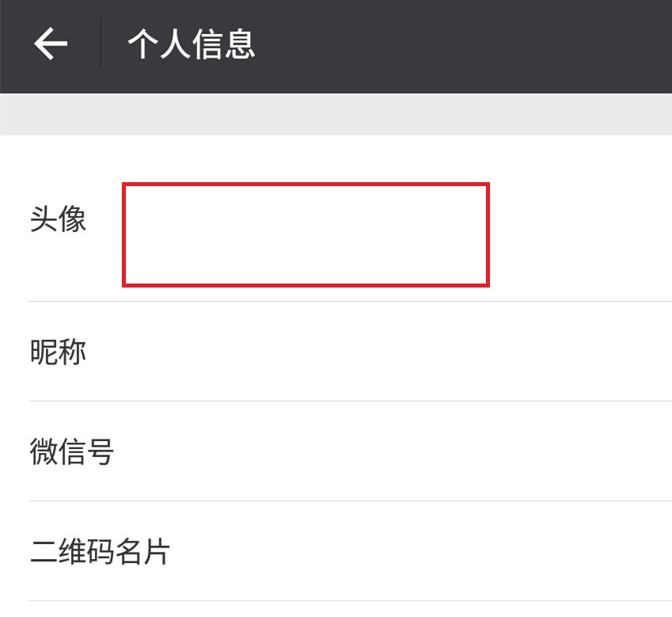
Task: Click the 二维码名片 label text
Action: pos(100,551)
